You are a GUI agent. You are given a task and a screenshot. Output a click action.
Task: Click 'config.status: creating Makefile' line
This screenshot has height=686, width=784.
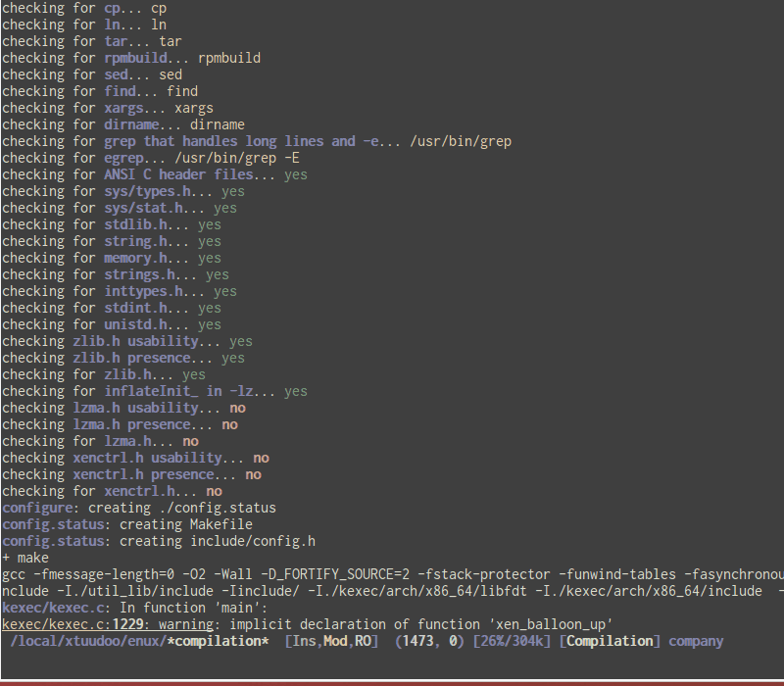tap(127, 524)
